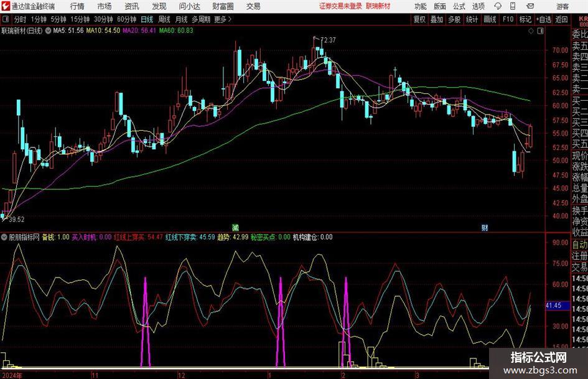The width and height of the screenshot is (588, 379).
Task: Click the green 减 event marker
Action: click(235, 227)
